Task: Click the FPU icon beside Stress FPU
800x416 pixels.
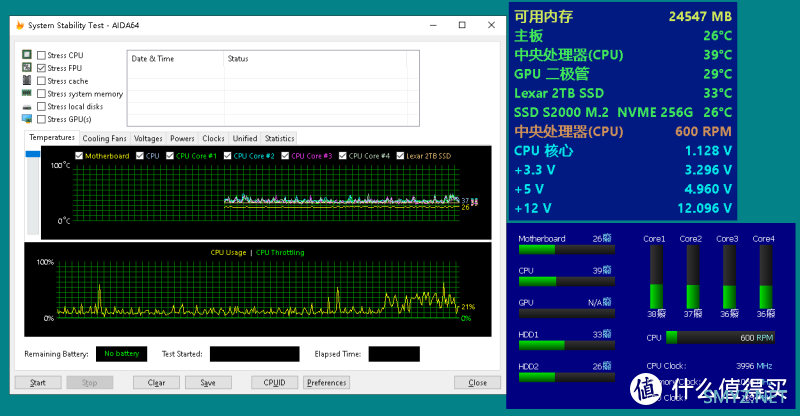Action: coord(27,67)
